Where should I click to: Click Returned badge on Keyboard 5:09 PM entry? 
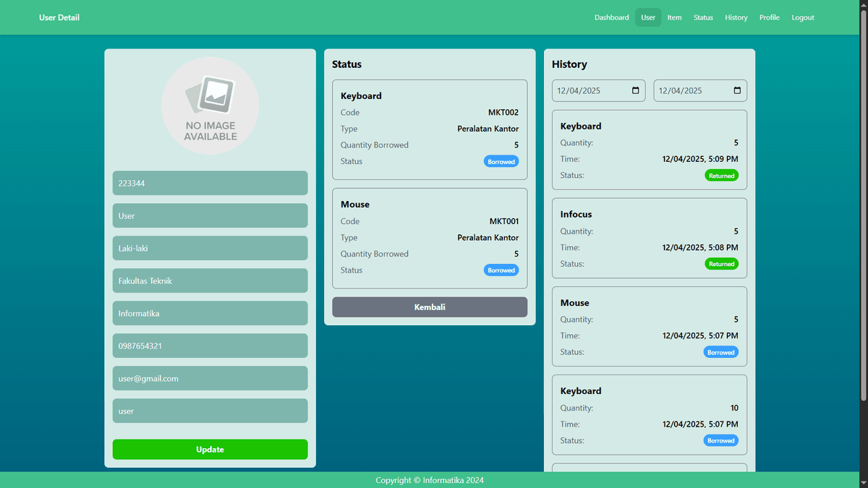(722, 176)
